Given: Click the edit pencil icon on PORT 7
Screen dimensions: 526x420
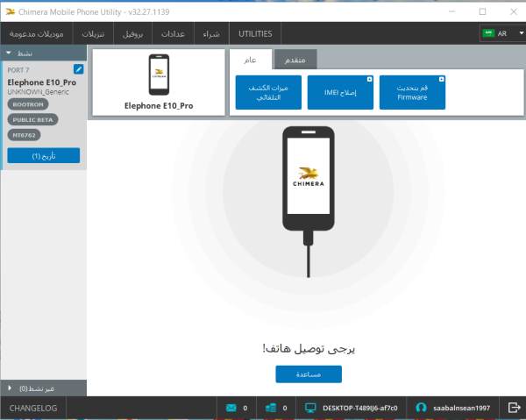Looking at the screenshot, I should [x=79, y=69].
